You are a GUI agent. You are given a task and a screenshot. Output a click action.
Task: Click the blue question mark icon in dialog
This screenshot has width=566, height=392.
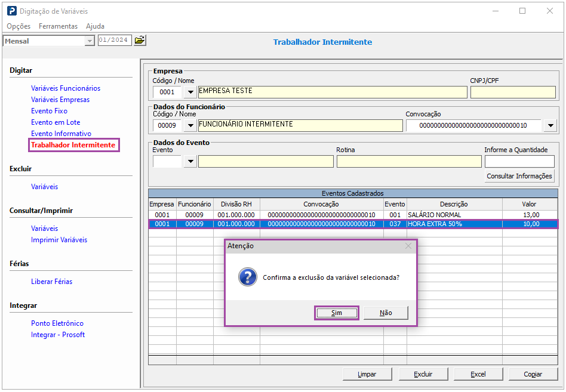(x=248, y=277)
